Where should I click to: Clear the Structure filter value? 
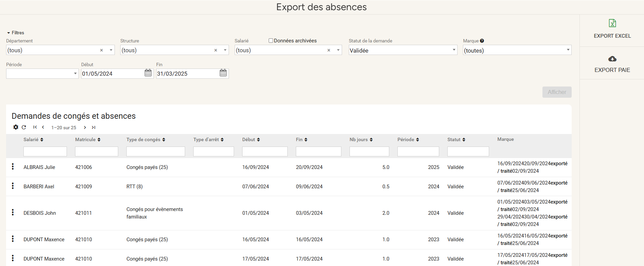click(215, 50)
